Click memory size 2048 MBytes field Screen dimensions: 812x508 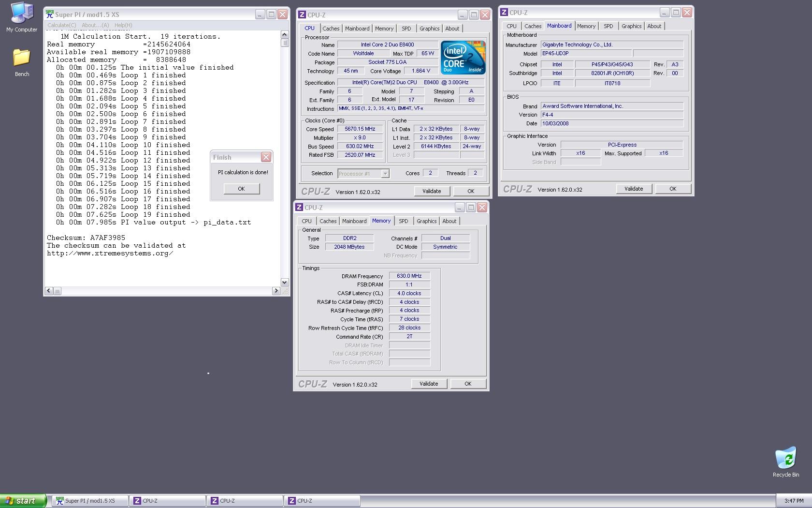point(349,247)
